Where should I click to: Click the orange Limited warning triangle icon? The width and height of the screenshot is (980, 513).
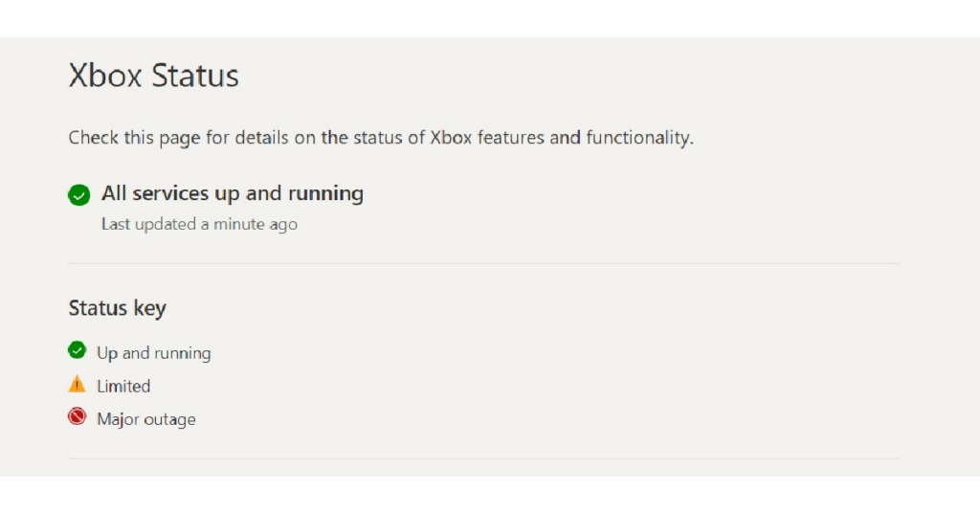[x=78, y=385]
